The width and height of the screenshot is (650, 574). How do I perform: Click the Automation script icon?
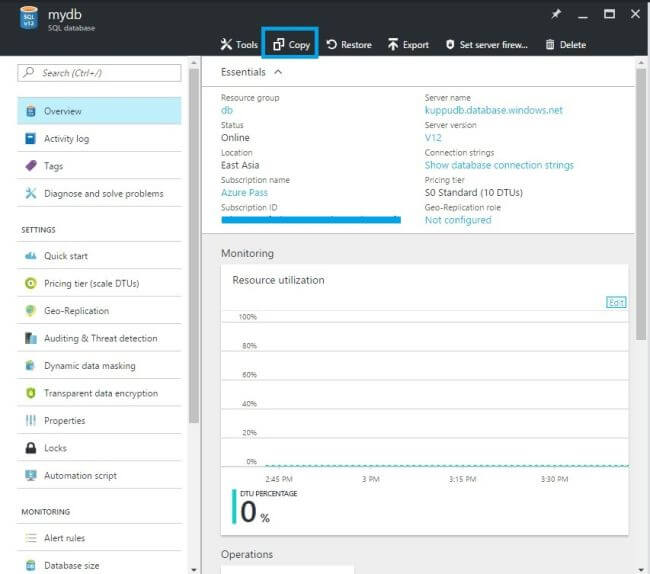(x=31, y=475)
